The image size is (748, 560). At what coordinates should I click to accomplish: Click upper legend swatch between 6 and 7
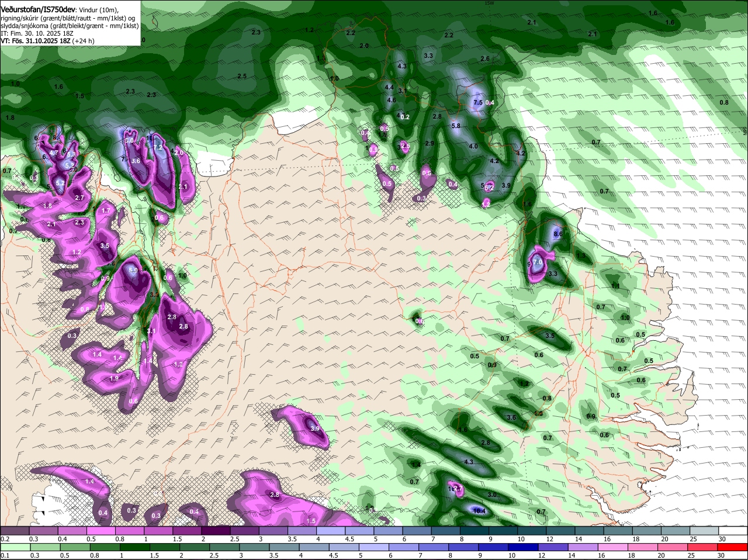point(417,531)
